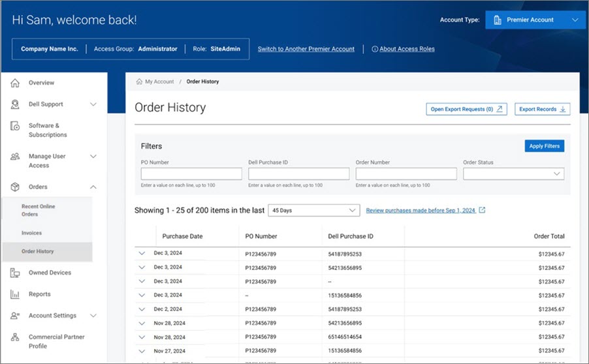Click the building icon in Premier Account
Image resolution: width=589 pixels, height=364 pixels.
(x=498, y=20)
